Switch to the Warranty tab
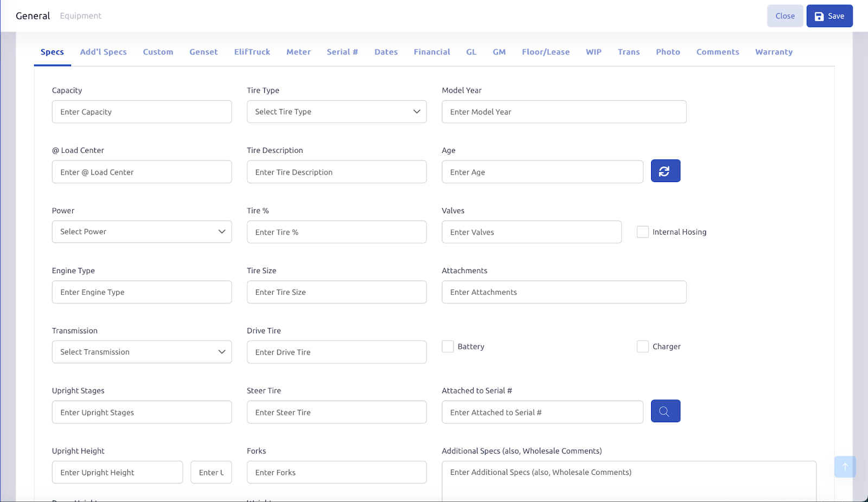 [774, 52]
